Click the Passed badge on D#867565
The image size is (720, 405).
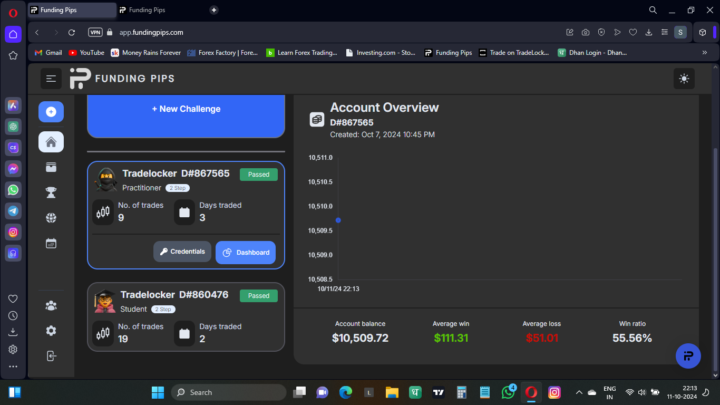pyautogui.click(x=259, y=174)
